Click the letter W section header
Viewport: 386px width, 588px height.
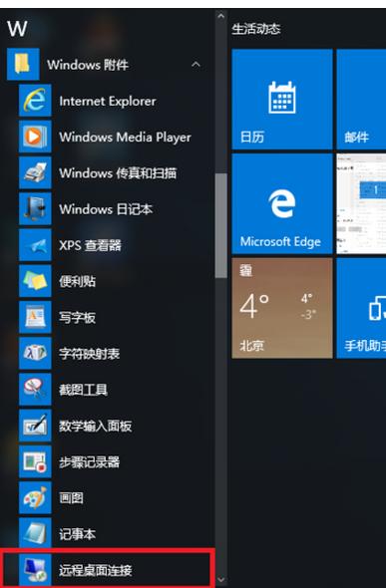pyautogui.click(x=17, y=29)
